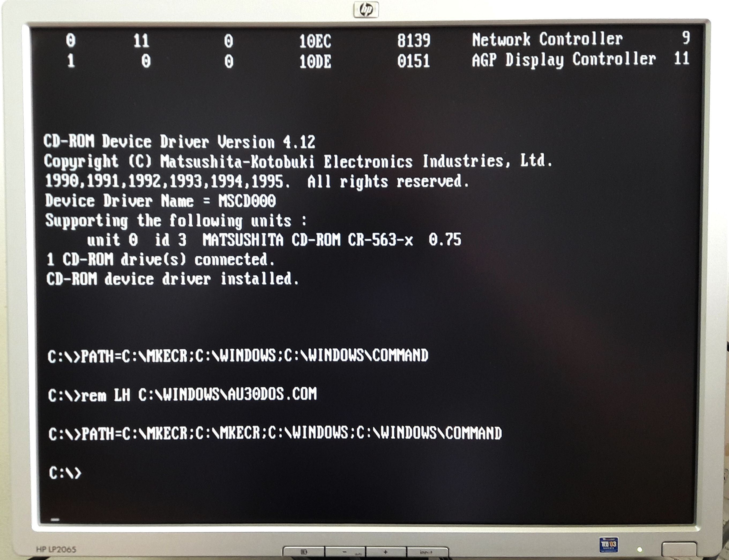This screenshot has height=560, width=729.
Task: Click IRQ value 9 for Network Controller
Action: click(686, 38)
